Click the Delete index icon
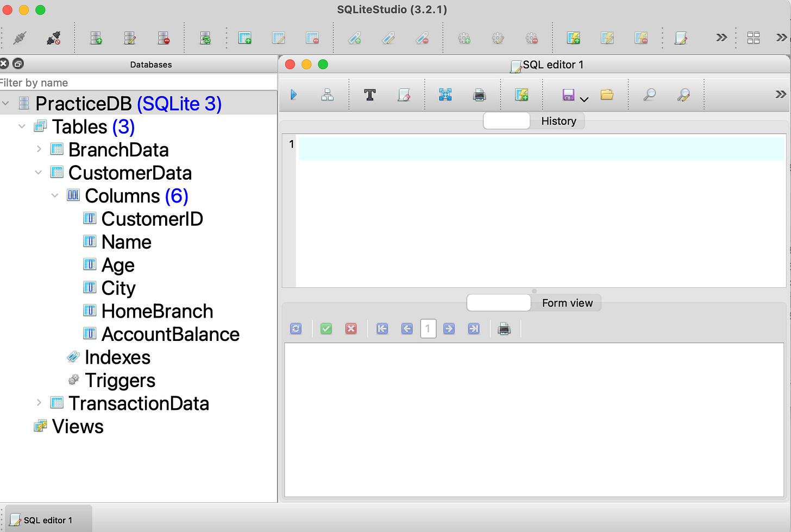 tap(422, 38)
